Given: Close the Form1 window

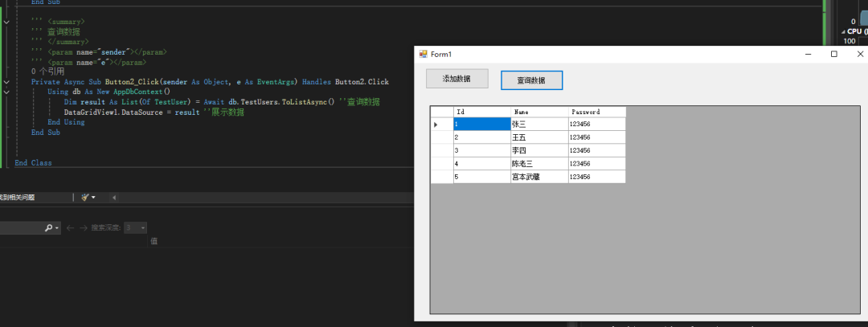Looking at the screenshot, I should [860, 54].
